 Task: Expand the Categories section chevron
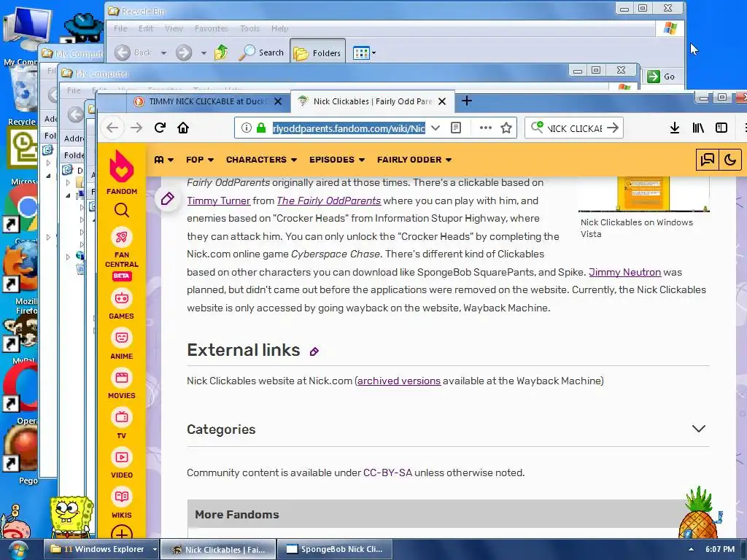698,429
